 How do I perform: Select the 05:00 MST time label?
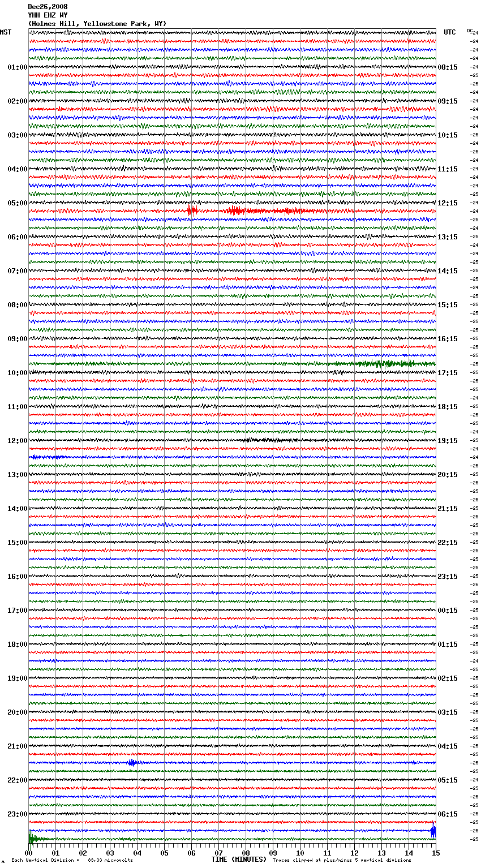pyautogui.click(x=17, y=203)
